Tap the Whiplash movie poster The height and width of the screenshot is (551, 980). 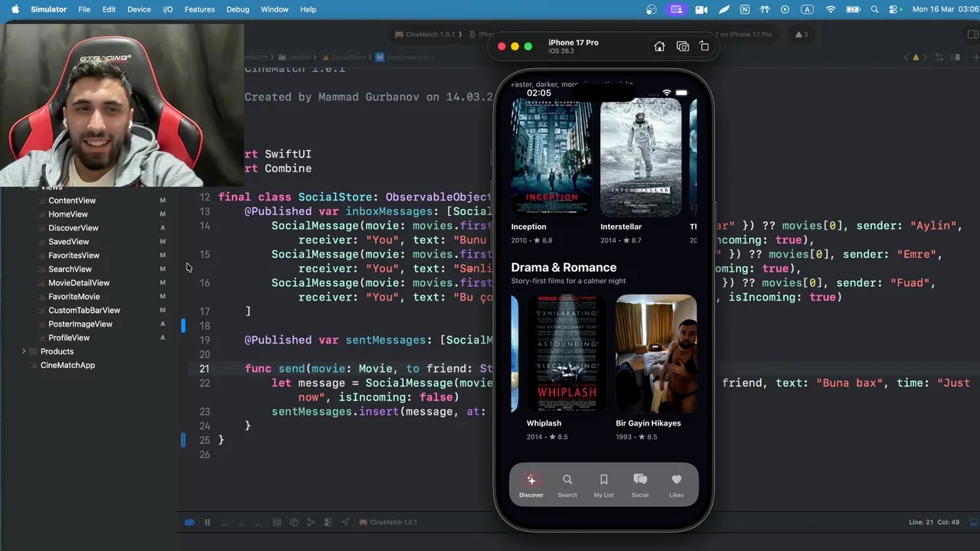click(566, 354)
